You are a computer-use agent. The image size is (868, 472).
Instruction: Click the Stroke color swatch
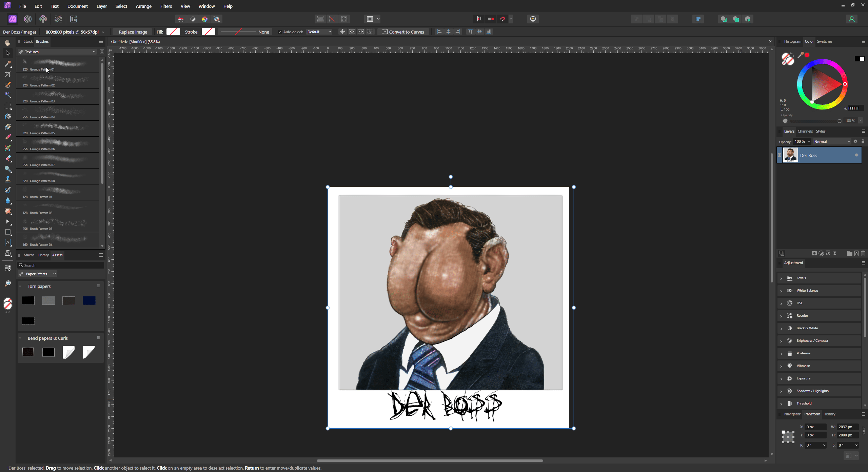point(208,32)
